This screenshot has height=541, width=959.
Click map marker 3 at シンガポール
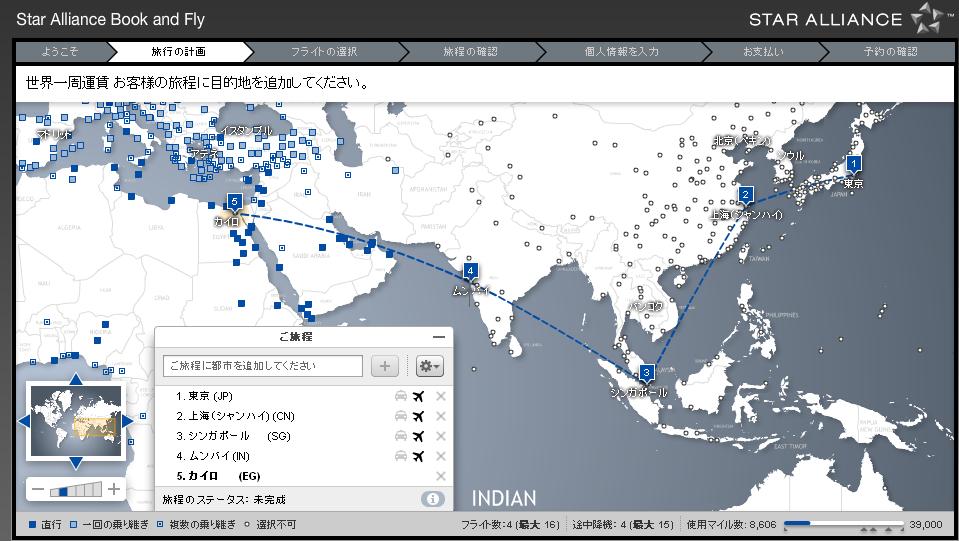(x=646, y=374)
